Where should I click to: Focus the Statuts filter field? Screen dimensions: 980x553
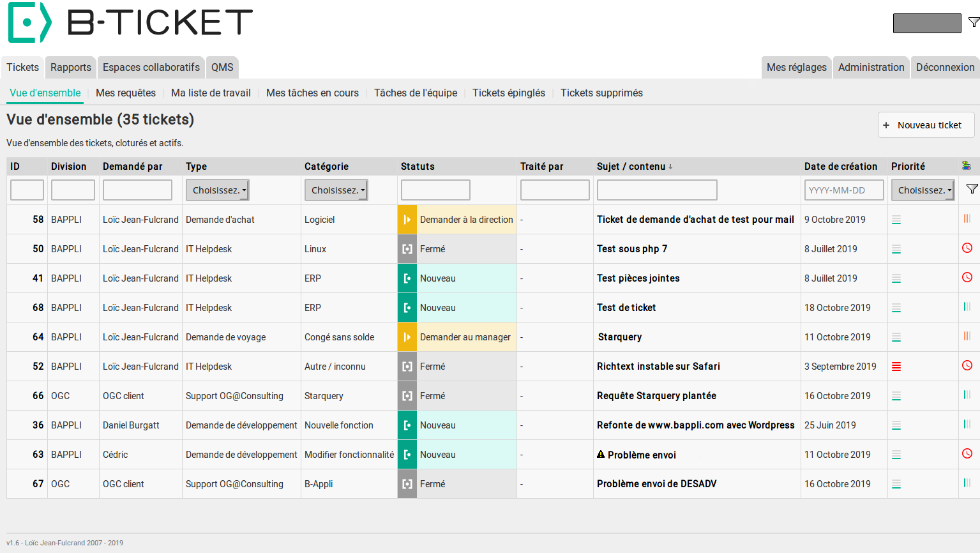coord(435,190)
